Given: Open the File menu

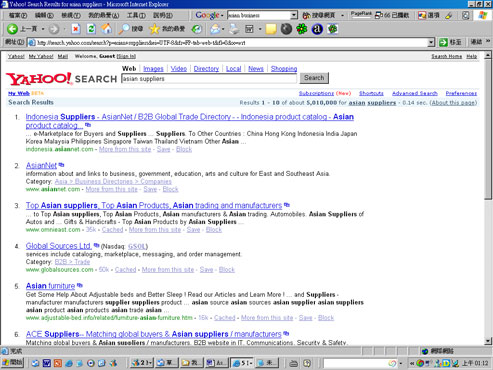Looking at the screenshot, I should point(18,15).
